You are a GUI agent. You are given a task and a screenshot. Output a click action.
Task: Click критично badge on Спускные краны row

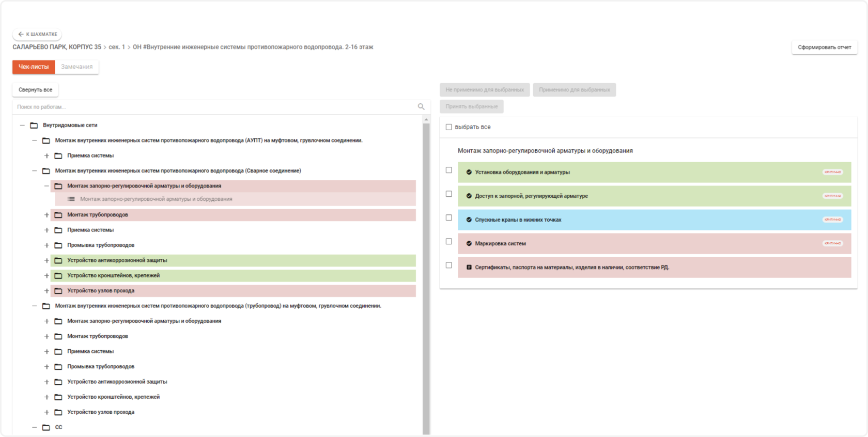[832, 220]
